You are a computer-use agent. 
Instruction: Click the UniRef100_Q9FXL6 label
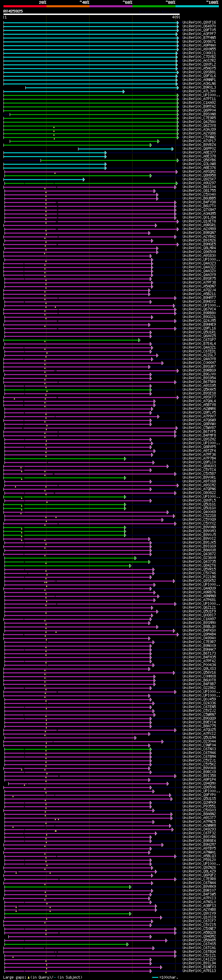click(199, 76)
